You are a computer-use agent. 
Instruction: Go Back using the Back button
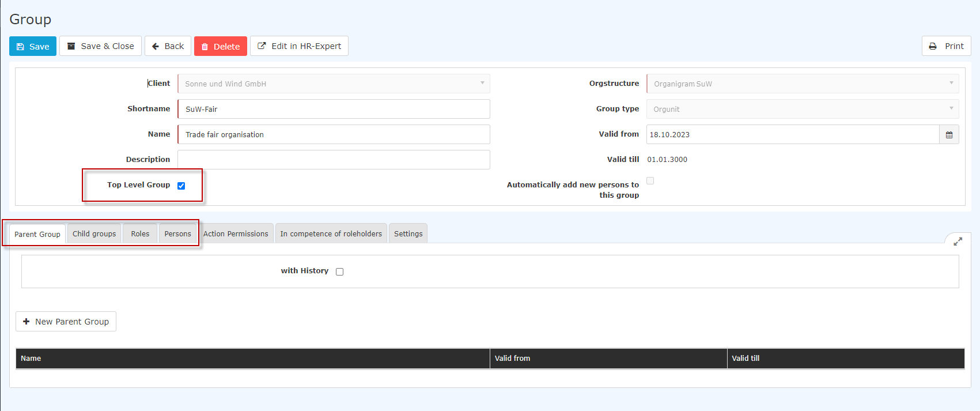(x=168, y=46)
